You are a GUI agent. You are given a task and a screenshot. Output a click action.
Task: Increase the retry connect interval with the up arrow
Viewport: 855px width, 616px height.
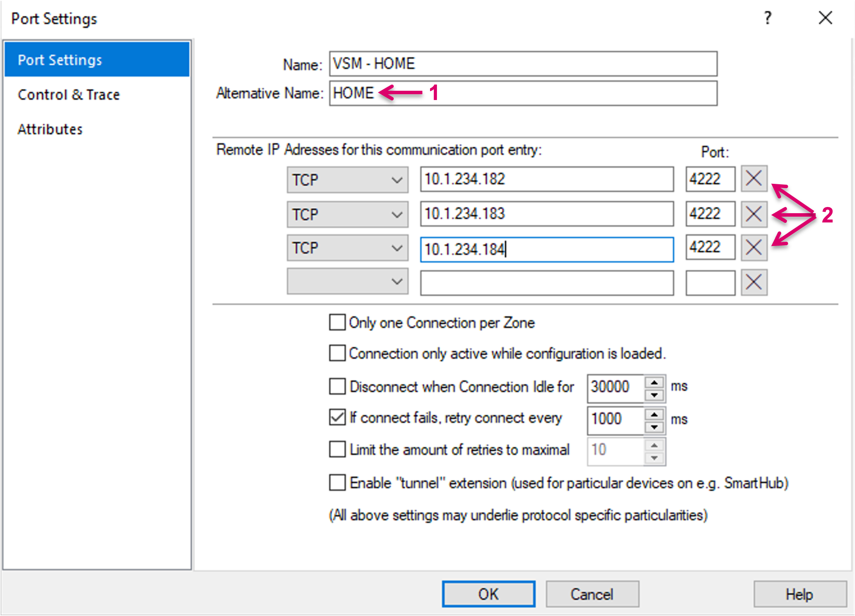[654, 414]
